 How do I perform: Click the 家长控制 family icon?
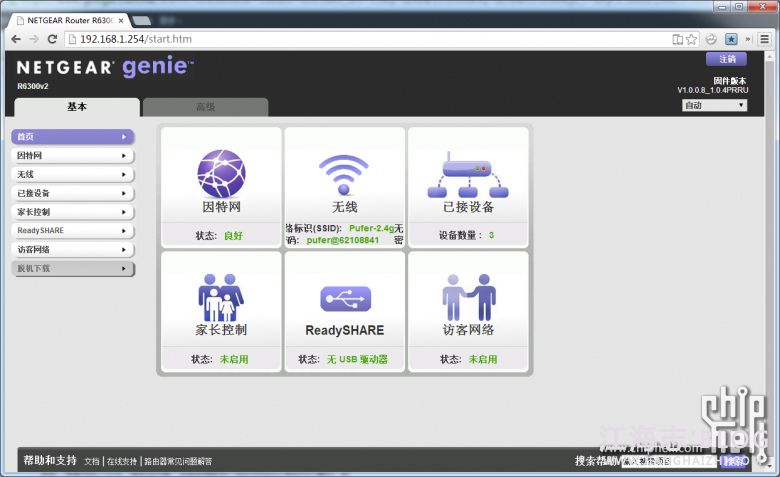[x=221, y=296]
